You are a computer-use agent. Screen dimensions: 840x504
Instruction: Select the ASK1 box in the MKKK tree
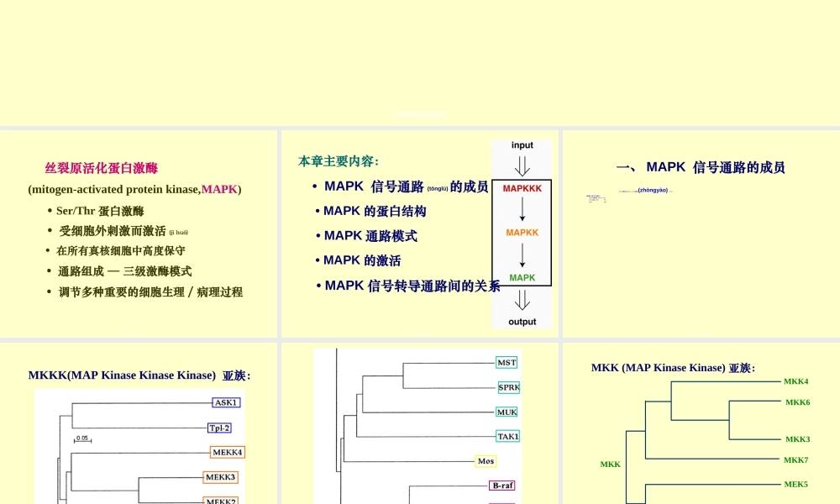click(224, 402)
